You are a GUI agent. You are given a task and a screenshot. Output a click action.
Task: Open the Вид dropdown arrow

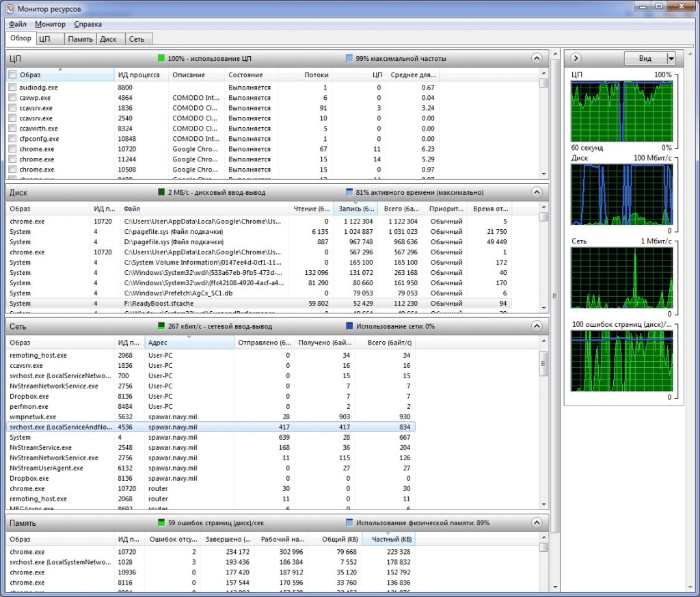pos(671,59)
